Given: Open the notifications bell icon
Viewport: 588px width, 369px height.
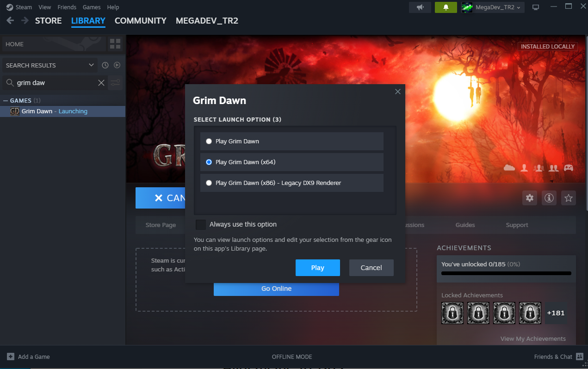Looking at the screenshot, I should click(446, 7).
